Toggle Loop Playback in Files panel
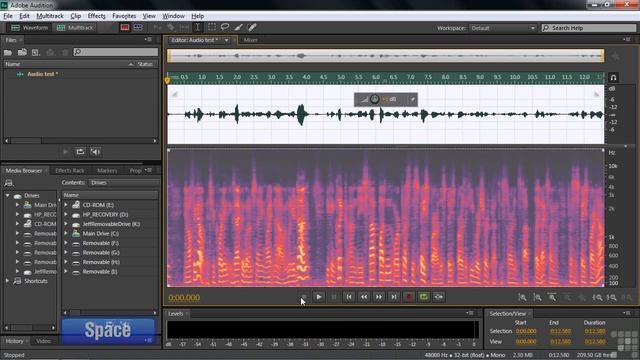This screenshot has width=640, height=360. click(80, 152)
